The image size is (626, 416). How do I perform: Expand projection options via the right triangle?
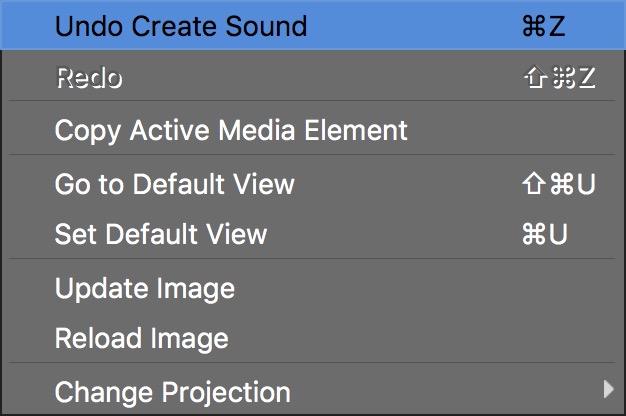tap(608, 388)
